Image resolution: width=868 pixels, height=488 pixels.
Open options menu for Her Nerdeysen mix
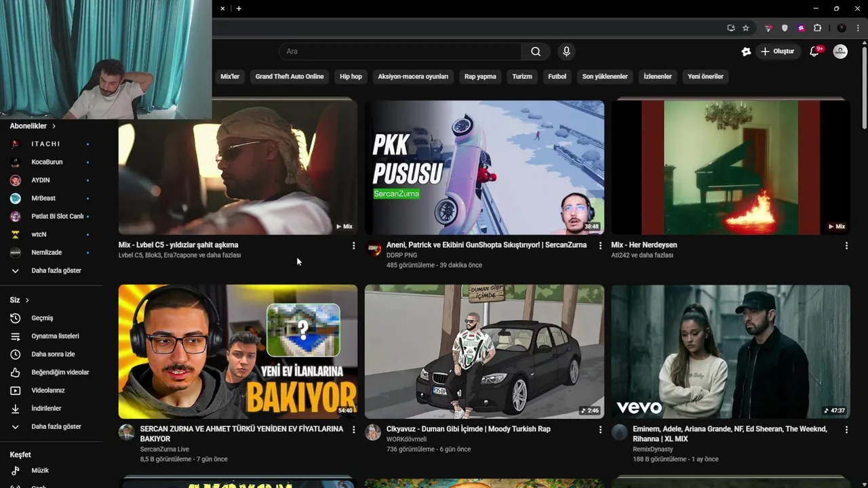pos(846,245)
